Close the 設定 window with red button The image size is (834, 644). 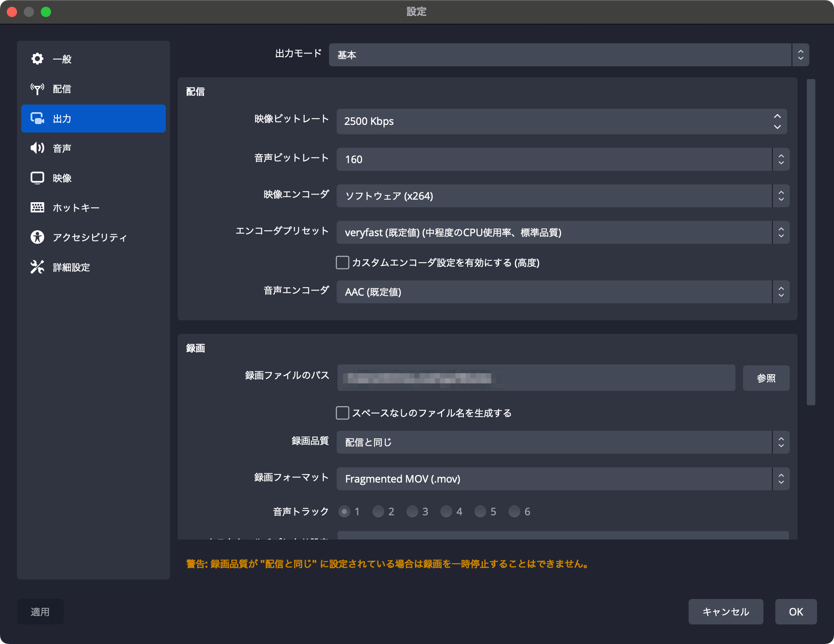click(12, 12)
